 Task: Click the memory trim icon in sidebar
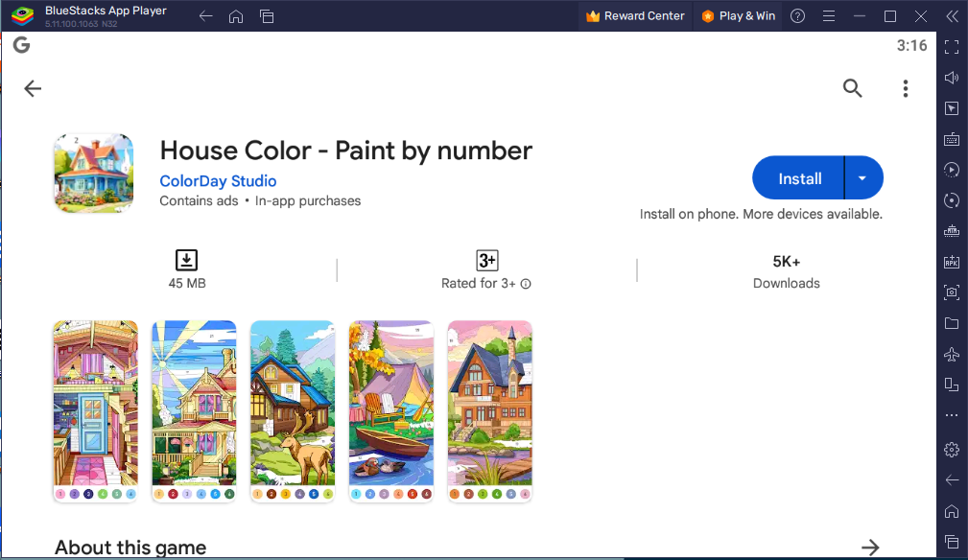coord(952,231)
